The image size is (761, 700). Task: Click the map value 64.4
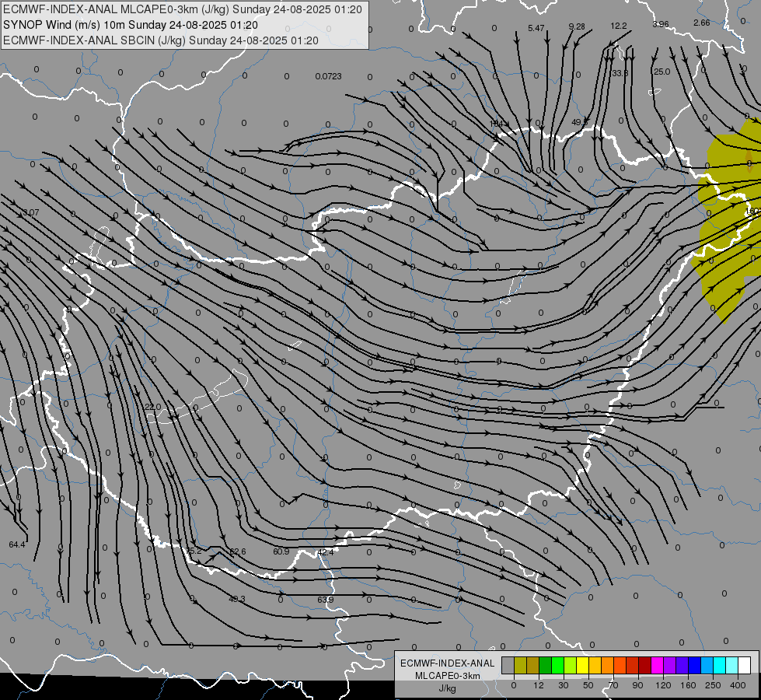17,544
